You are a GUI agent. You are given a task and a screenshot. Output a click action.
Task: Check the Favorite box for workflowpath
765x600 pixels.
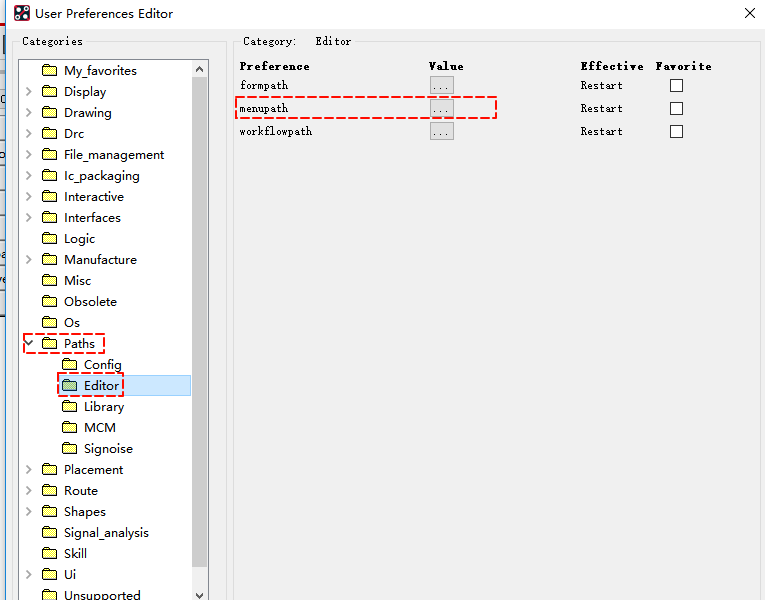[676, 132]
